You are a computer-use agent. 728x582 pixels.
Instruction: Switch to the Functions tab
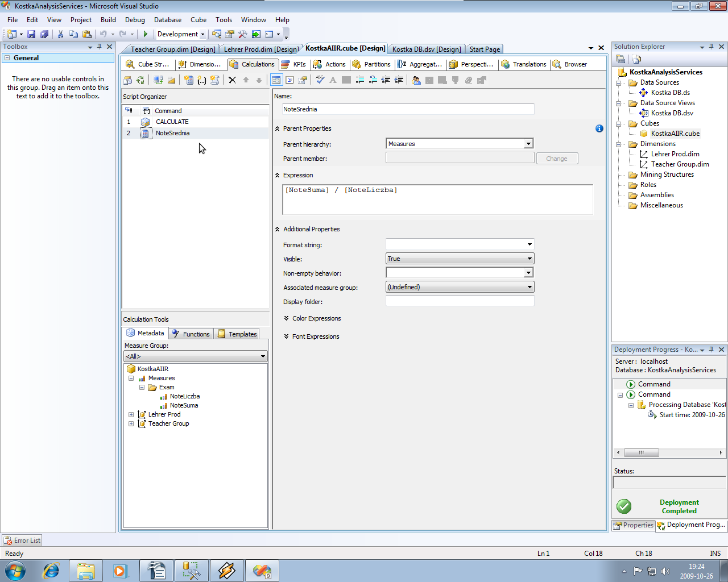click(x=191, y=334)
